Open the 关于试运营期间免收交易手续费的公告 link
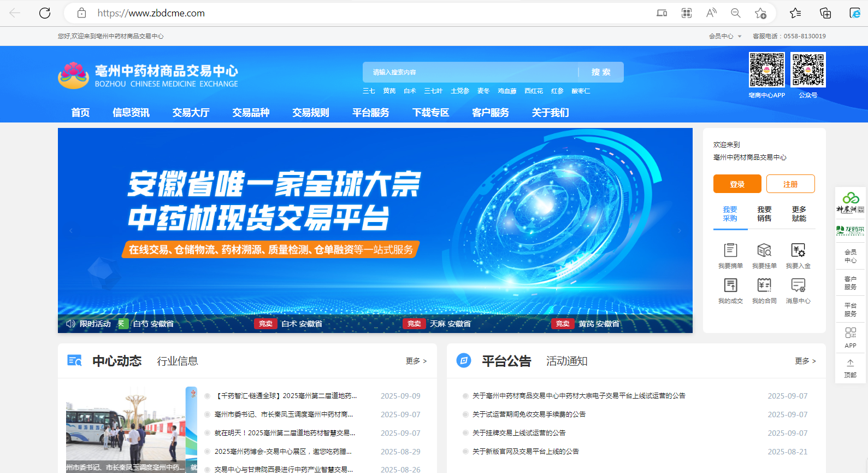Screen dimensions: 868x473 529,414
